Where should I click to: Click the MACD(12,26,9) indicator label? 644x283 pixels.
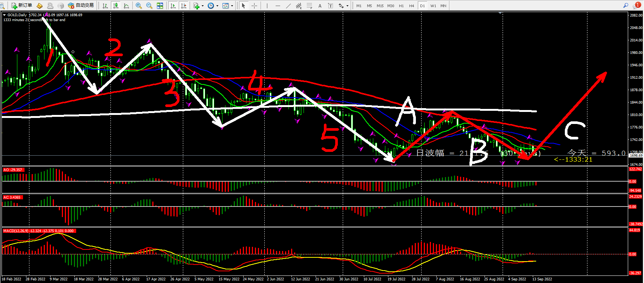[x=39, y=231]
